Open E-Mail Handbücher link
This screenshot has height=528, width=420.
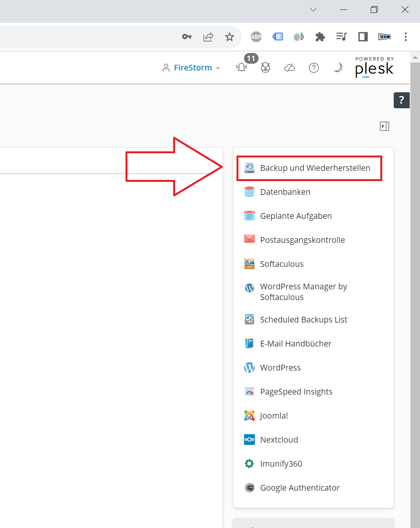[296, 344]
